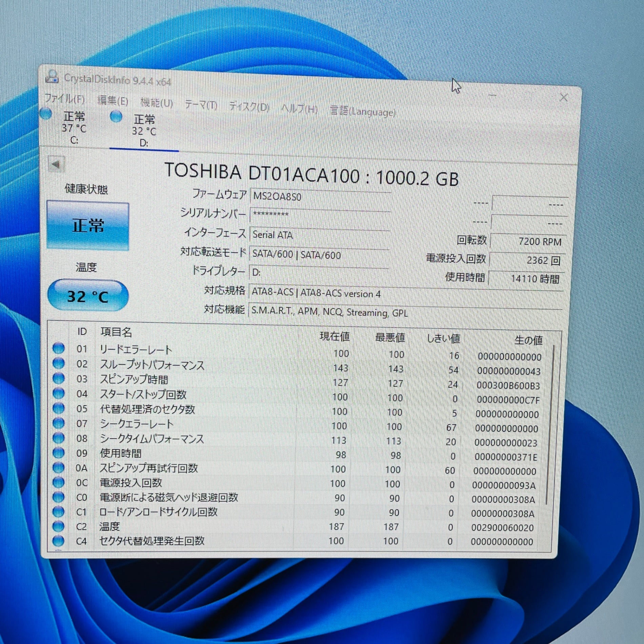Click status orb of attribute 01 read error rate

point(59,348)
